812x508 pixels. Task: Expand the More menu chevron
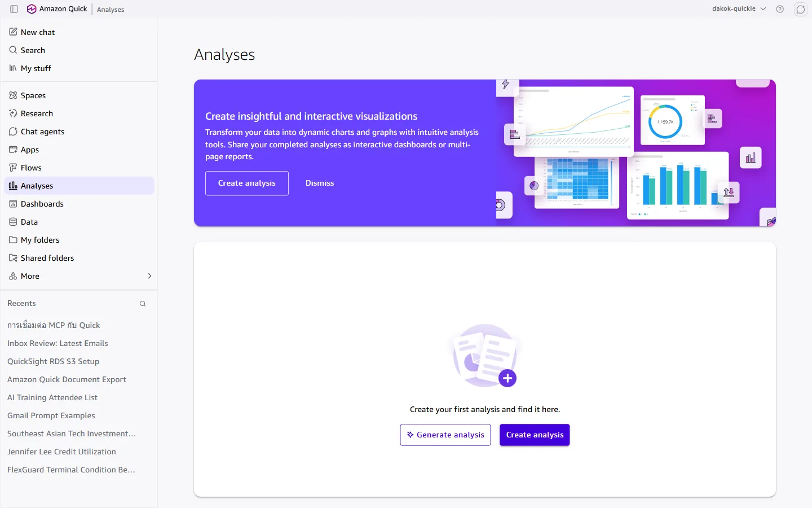[149, 276]
